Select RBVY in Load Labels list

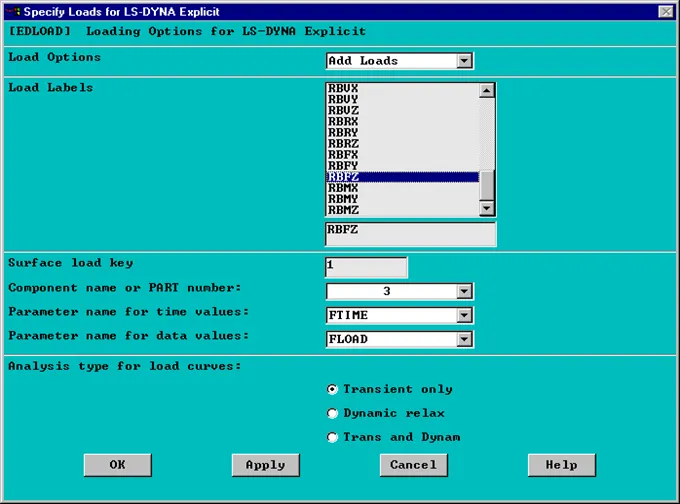pyautogui.click(x=402, y=99)
